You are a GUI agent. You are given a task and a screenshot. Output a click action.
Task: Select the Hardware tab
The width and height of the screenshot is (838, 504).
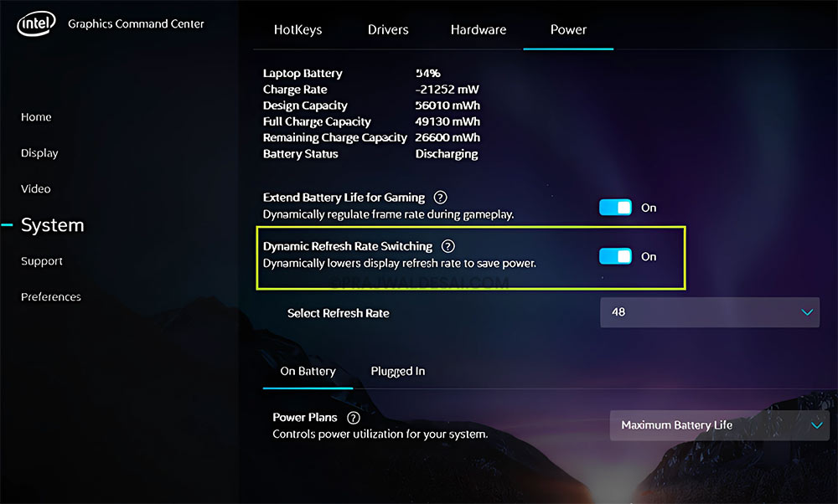pos(478,29)
